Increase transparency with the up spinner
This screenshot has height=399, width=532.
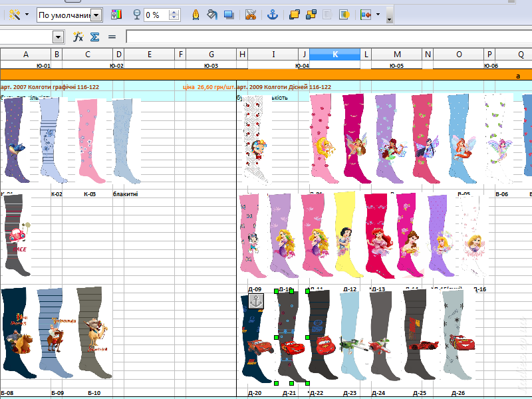pos(174,12)
